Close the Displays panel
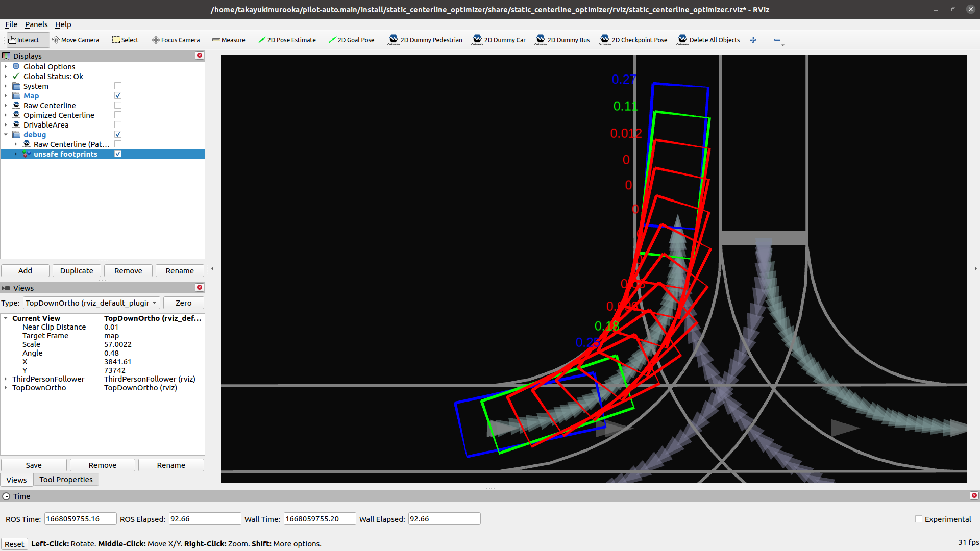Screen dimensions: 980x551 (x=200, y=56)
